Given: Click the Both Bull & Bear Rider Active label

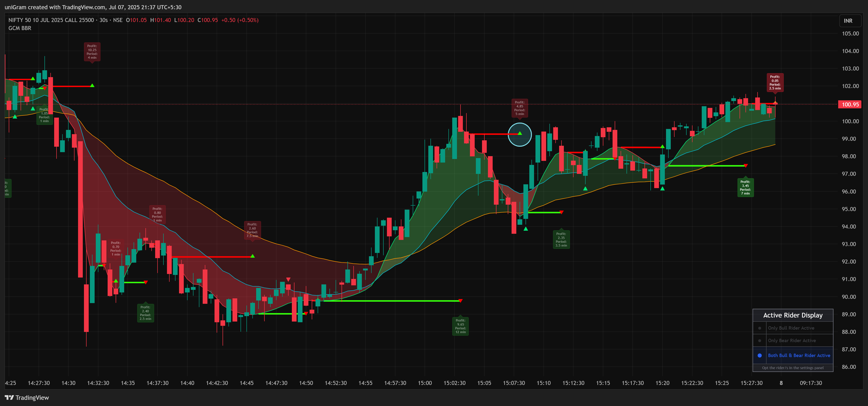Looking at the screenshot, I should point(799,355).
